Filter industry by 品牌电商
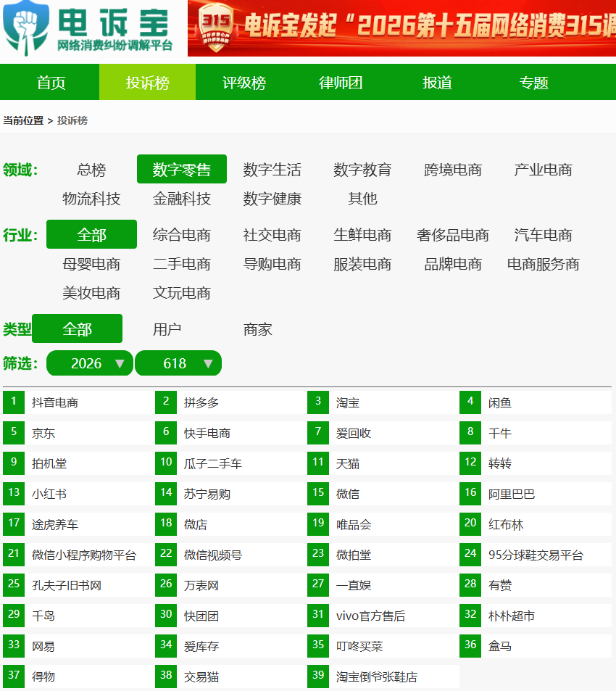The width and height of the screenshot is (616, 691). 453,263
